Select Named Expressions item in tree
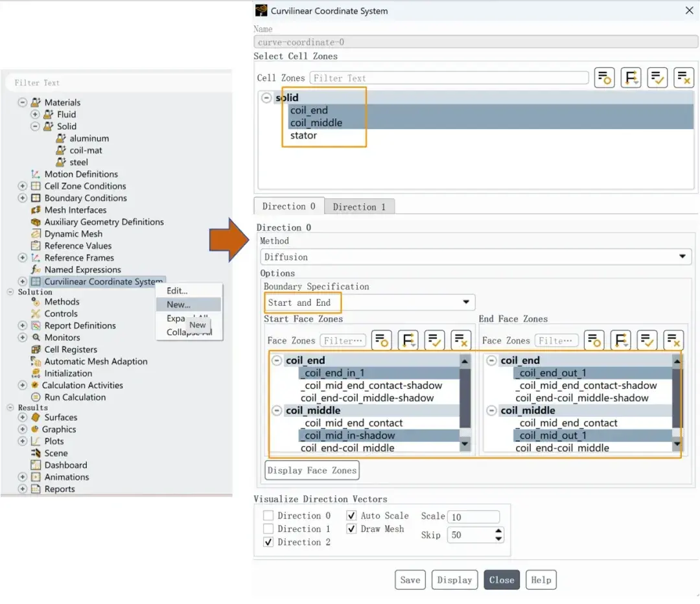 pyautogui.click(x=82, y=269)
